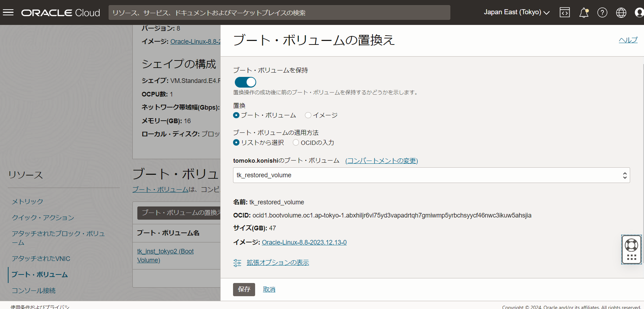
Task: Open Cloud Shell developer tools icon
Action: [565, 12]
